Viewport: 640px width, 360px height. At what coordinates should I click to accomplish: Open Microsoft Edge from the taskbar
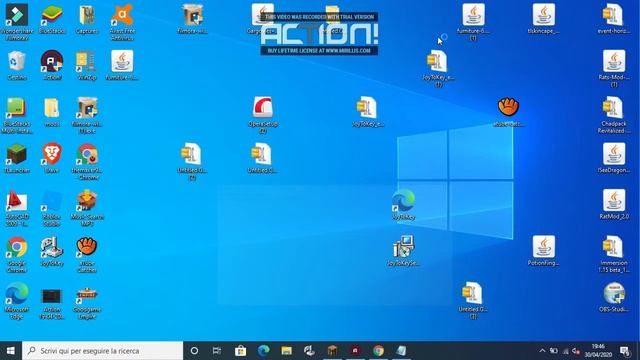[263, 351]
